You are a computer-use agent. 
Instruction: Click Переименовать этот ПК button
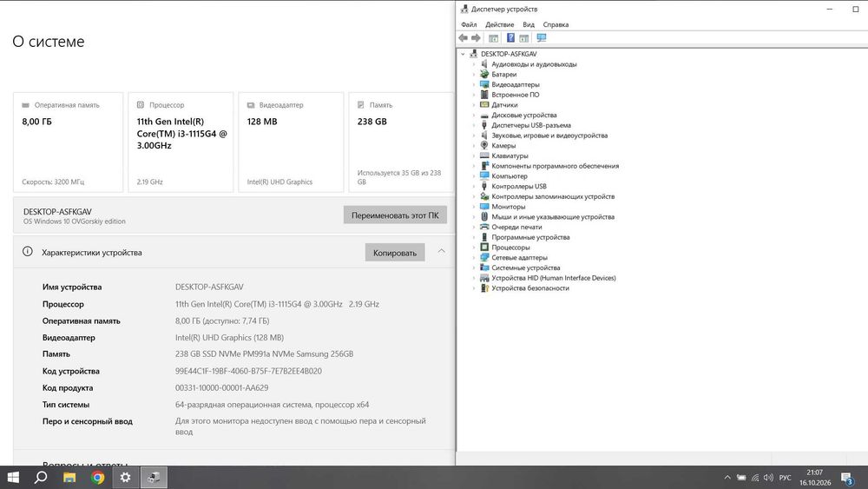point(395,215)
